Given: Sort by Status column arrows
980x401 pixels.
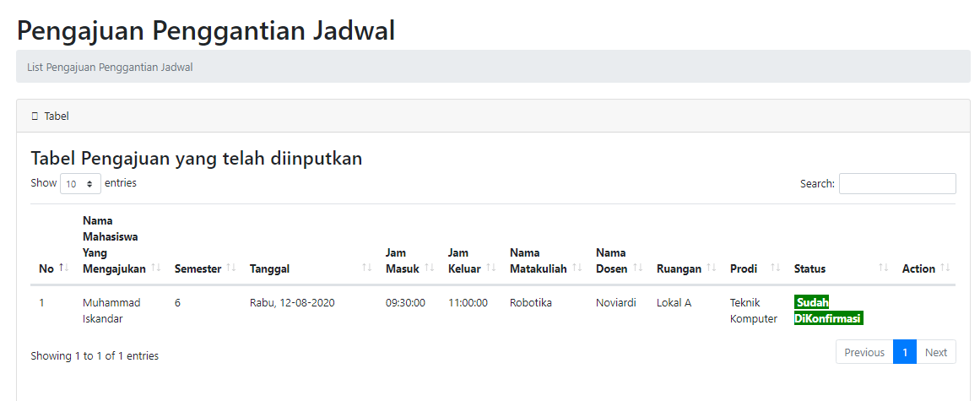Looking at the screenshot, I should pos(883,268).
